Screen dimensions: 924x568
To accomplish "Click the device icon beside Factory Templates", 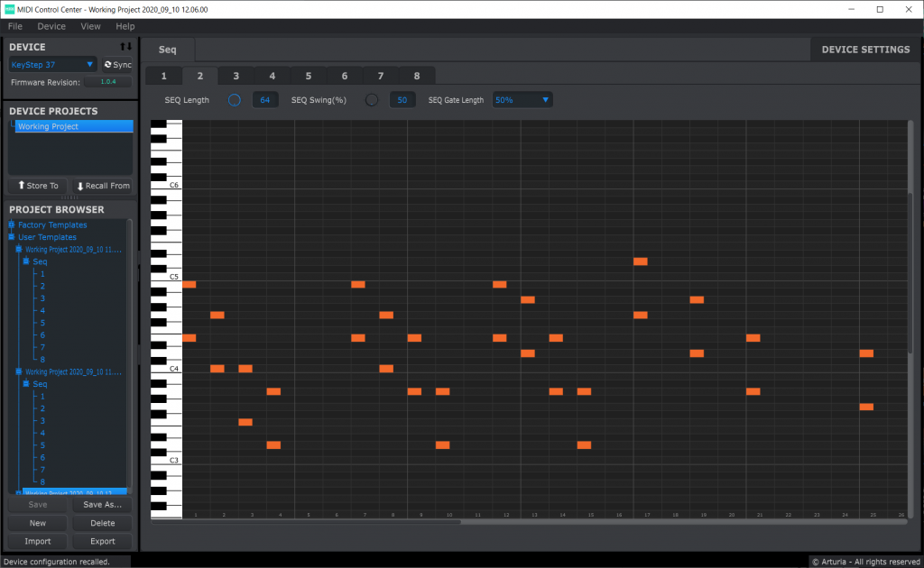I will pyautogui.click(x=12, y=224).
